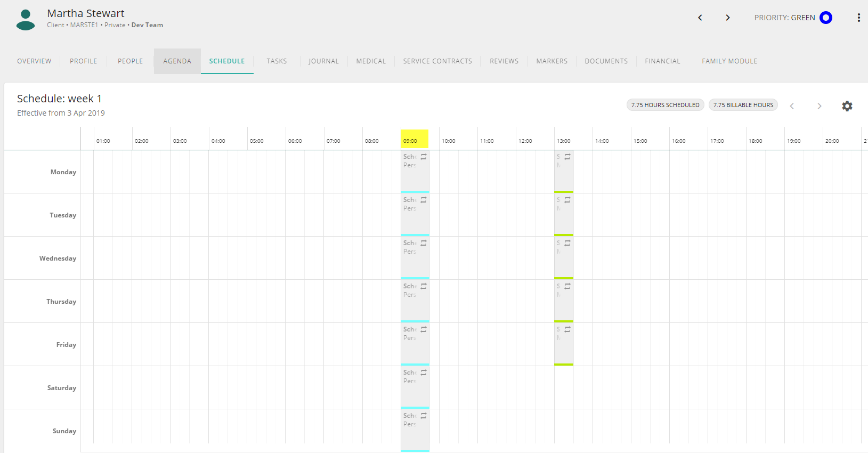
Task: Click repeat icon on Monday 13:00 visit
Action: tap(567, 157)
